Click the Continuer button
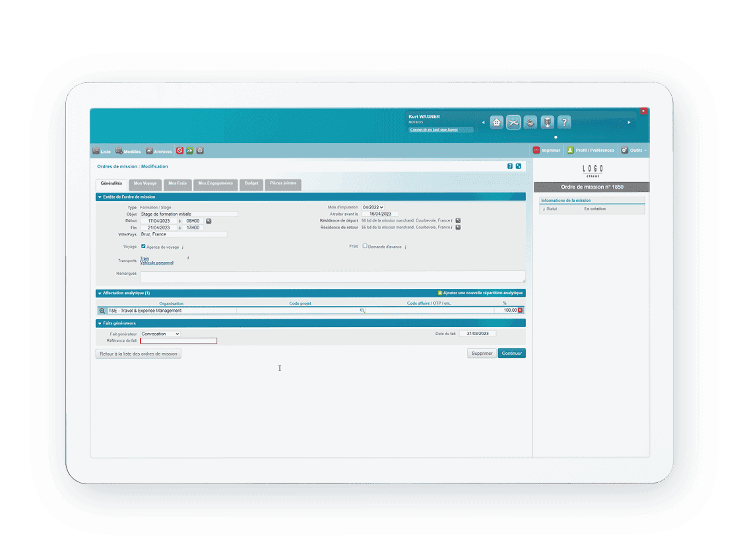 click(511, 354)
